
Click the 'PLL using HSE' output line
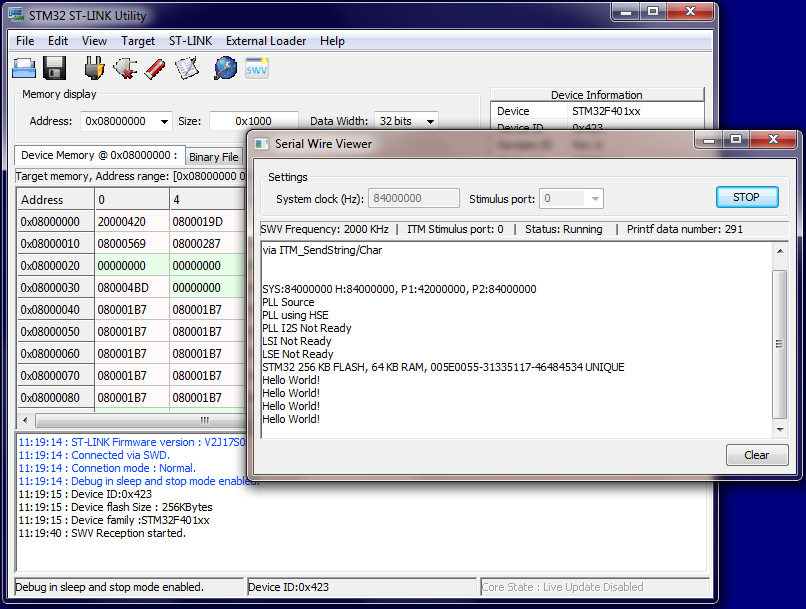(x=296, y=316)
